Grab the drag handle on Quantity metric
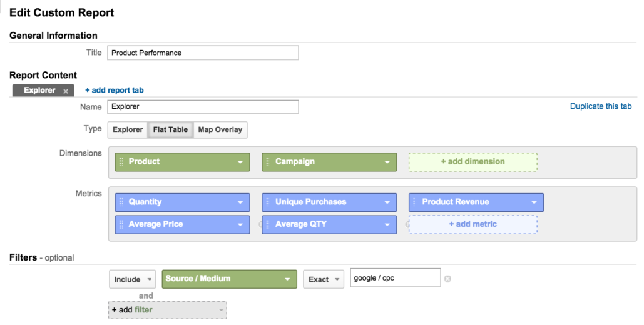 (x=121, y=202)
